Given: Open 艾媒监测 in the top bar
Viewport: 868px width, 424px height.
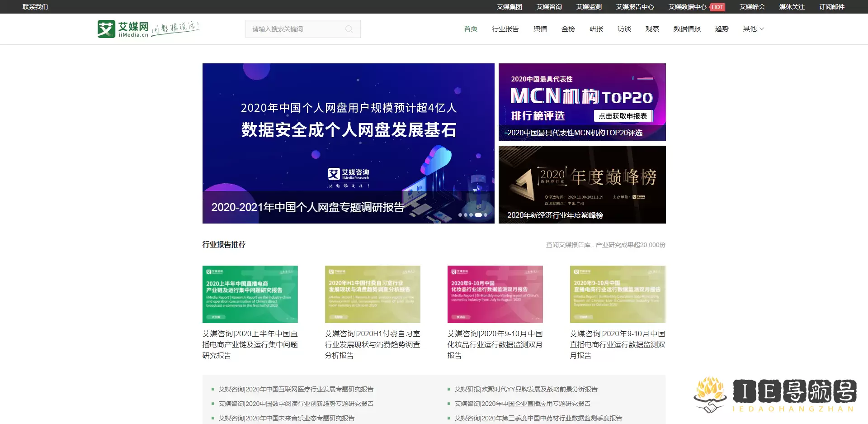Looking at the screenshot, I should [x=589, y=7].
